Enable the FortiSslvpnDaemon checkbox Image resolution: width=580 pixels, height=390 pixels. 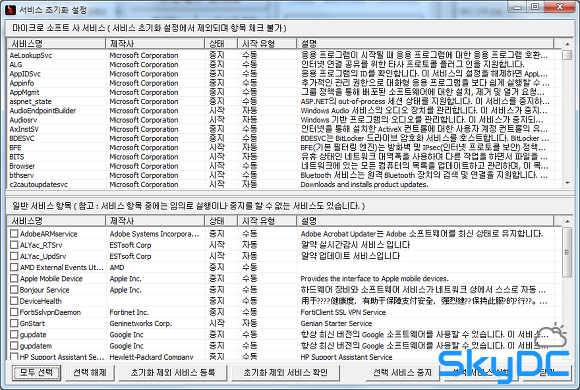[14, 312]
